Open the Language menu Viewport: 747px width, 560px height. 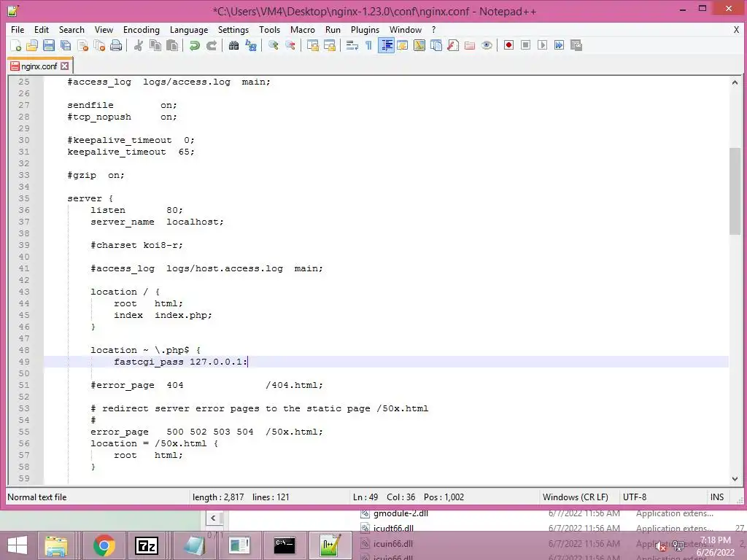(189, 29)
